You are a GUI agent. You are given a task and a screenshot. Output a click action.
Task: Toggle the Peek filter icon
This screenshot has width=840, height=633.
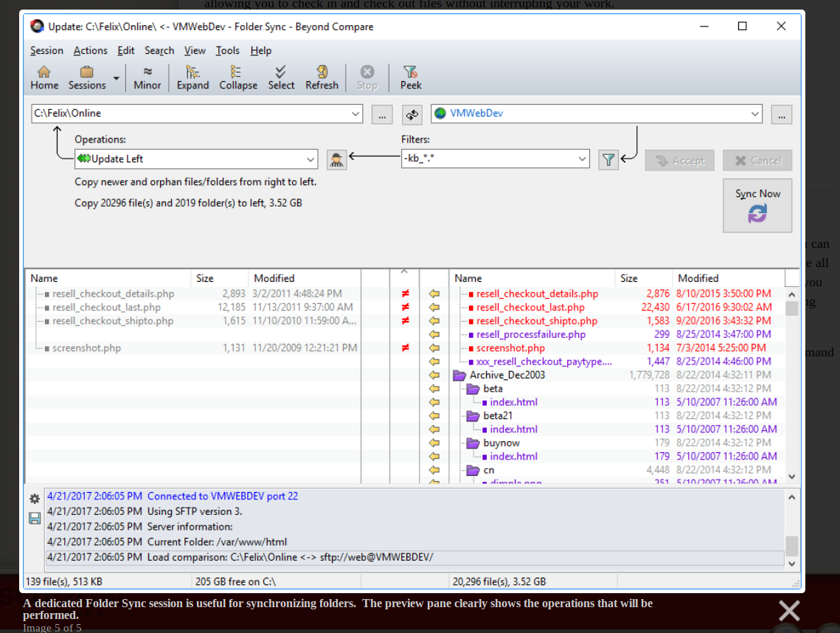pos(410,77)
